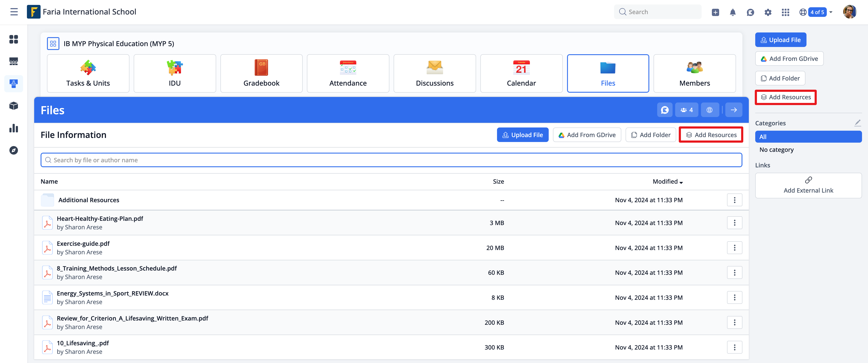
Task: Click the notifications bell icon
Action: 733,12
